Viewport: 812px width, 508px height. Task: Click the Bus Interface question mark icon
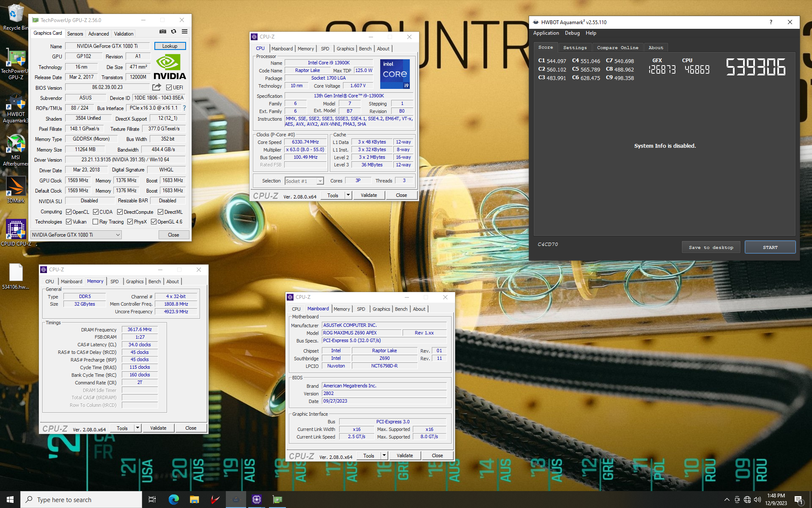click(184, 108)
